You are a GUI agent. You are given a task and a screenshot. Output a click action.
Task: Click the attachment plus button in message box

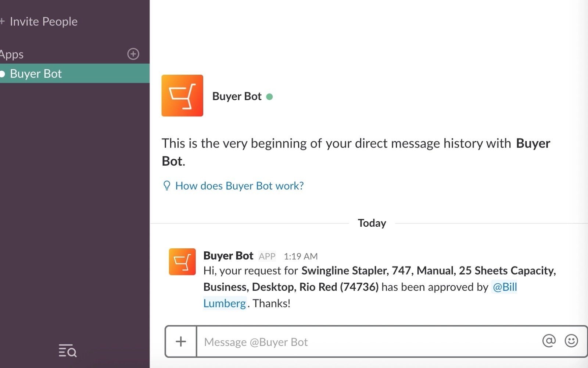181,342
